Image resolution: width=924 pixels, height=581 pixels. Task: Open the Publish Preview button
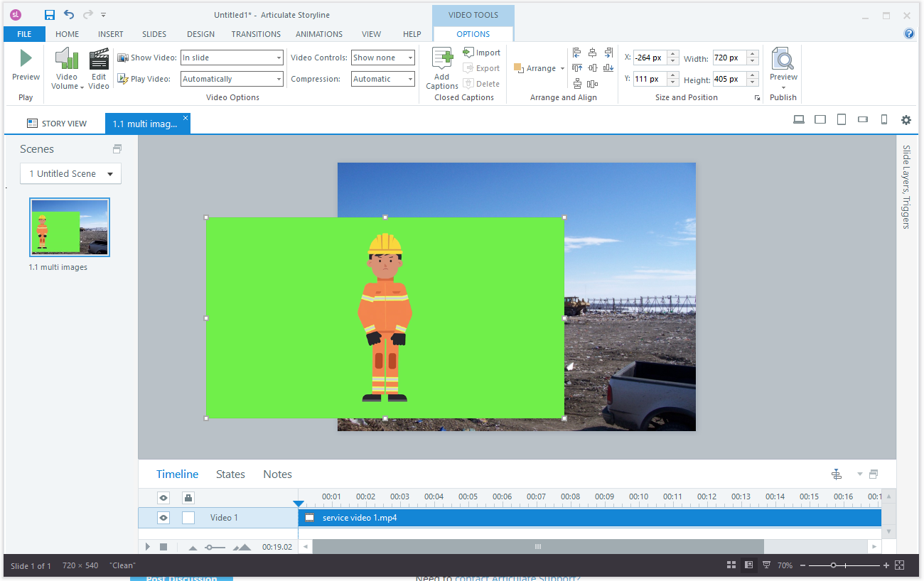(x=783, y=67)
